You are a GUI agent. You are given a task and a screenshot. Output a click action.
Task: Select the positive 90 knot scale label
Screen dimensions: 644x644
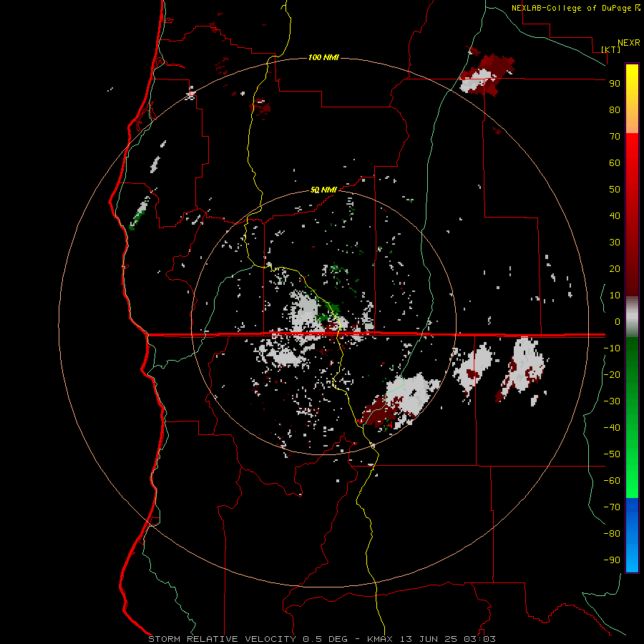[x=615, y=84]
